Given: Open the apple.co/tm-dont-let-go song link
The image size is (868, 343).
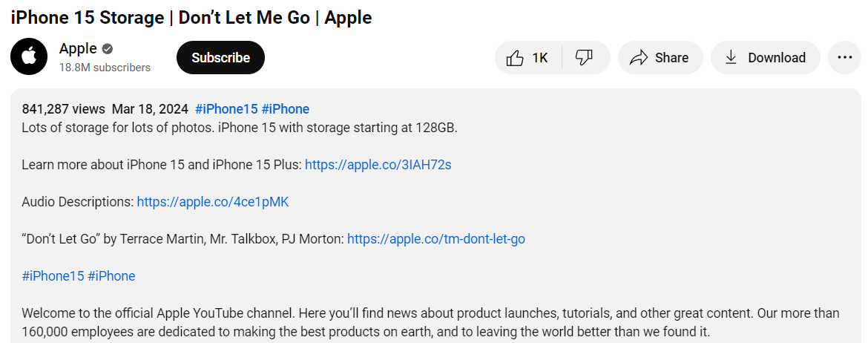Looking at the screenshot, I should (x=436, y=239).
